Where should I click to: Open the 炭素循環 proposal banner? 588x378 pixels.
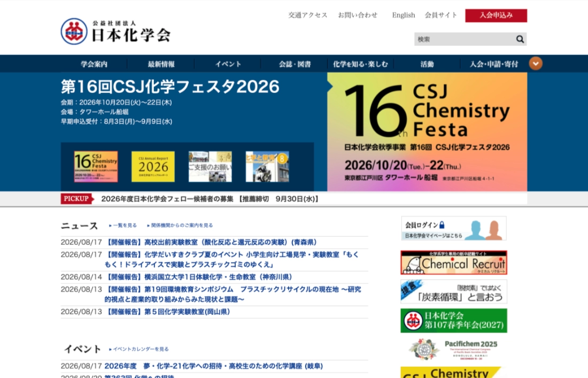454,291
